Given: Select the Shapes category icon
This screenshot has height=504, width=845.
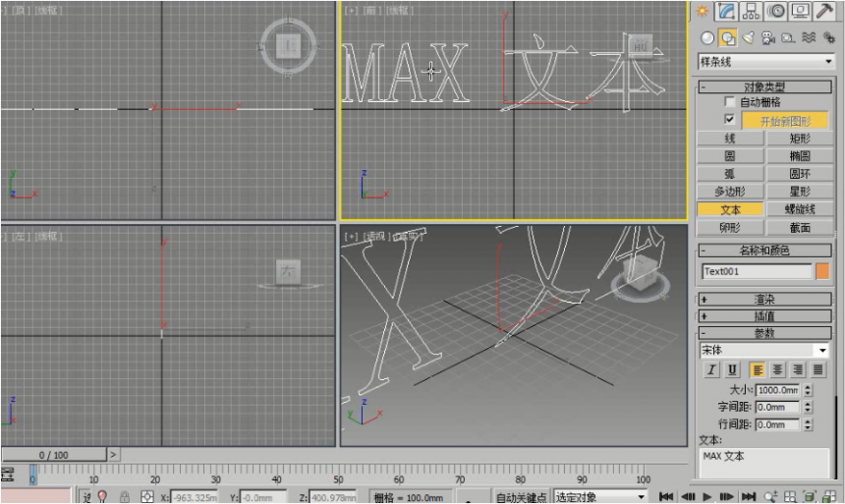Looking at the screenshot, I should tap(728, 37).
